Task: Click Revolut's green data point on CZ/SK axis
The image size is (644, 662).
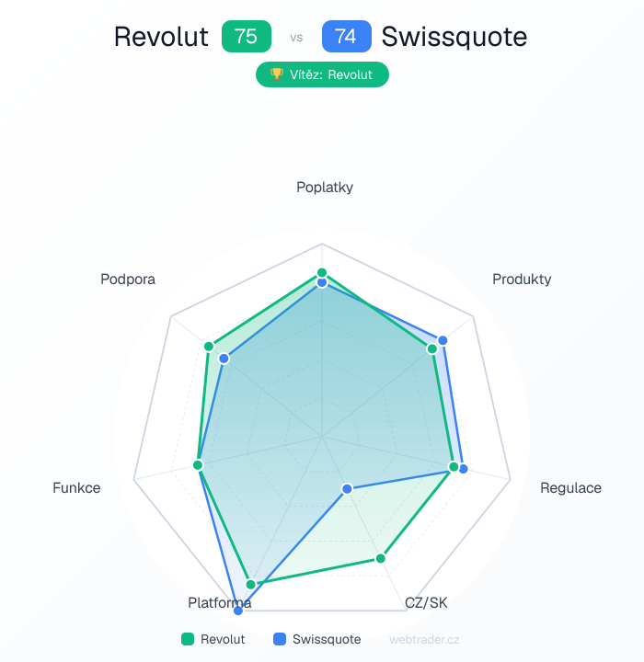Action: (380, 558)
